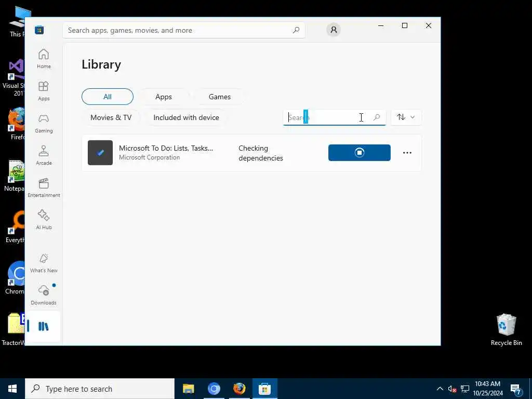Select the Games filter tab
This screenshot has height=399, width=532.
[x=220, y=97]
